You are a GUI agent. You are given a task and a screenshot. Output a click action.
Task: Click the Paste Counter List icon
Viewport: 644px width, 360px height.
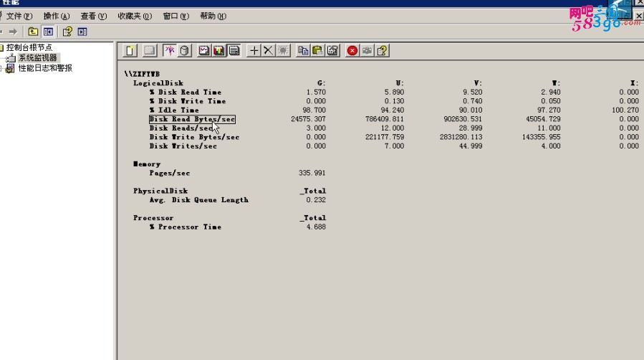point(317,50)
